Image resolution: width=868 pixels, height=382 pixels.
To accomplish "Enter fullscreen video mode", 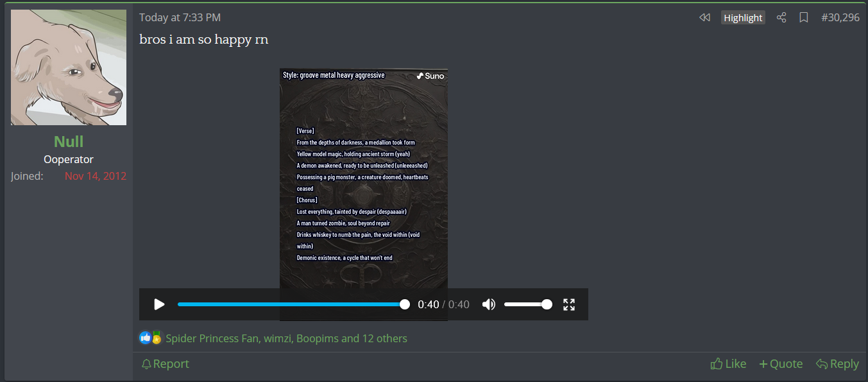I will tap(568, 304).
